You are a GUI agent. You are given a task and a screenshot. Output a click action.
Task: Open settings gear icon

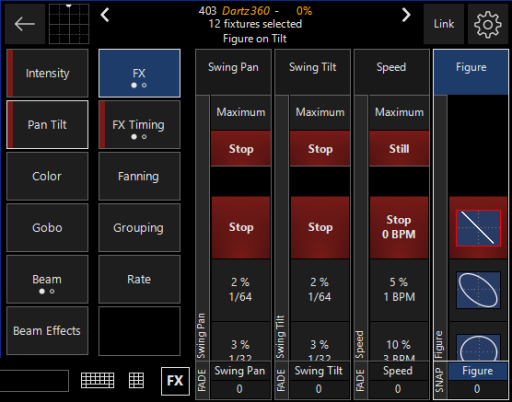coord(488,24)
